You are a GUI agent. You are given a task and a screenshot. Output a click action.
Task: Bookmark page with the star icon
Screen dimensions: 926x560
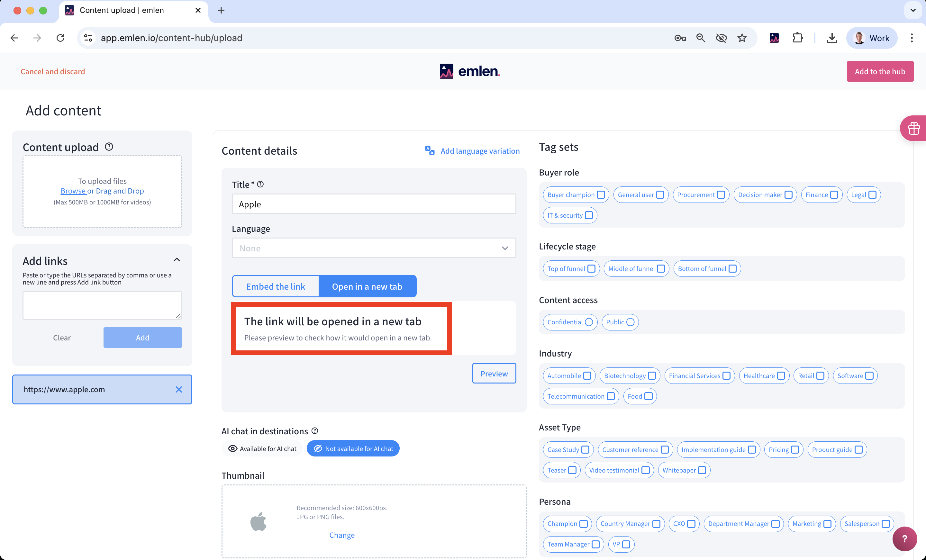tap(742, 38)
